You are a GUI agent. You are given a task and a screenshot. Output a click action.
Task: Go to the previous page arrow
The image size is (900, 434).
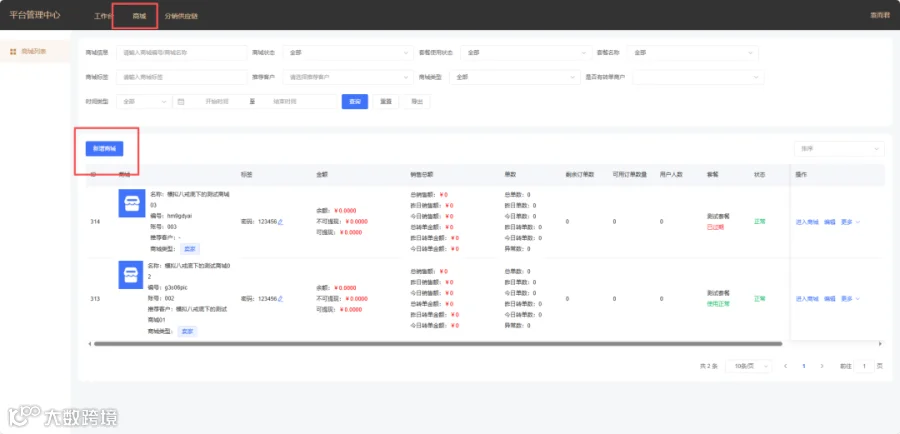(786, 366)
